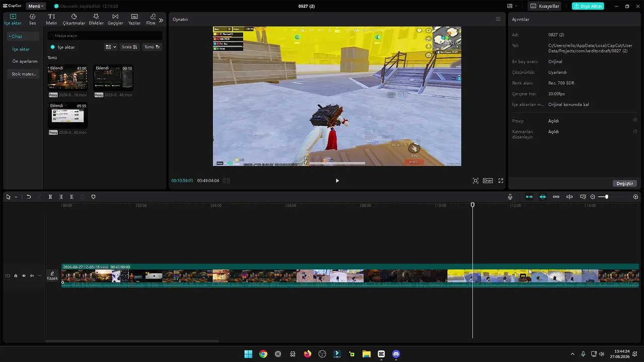Open the Kısayollar shortcuts panel
644x362 pixels.
point(545,6)
